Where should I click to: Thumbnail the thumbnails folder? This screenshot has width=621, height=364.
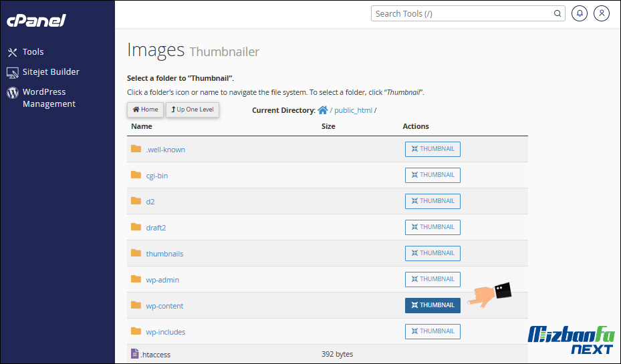[432, 253]
